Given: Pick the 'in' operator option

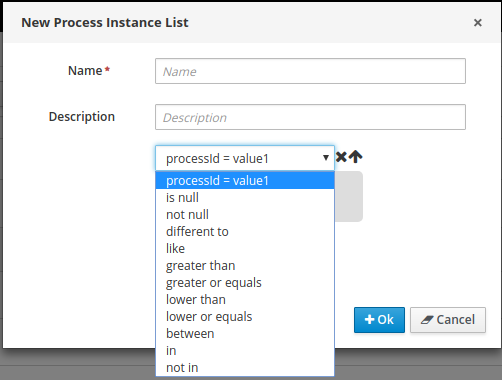Looking at the screenshot, I should (x=245, y=351).
